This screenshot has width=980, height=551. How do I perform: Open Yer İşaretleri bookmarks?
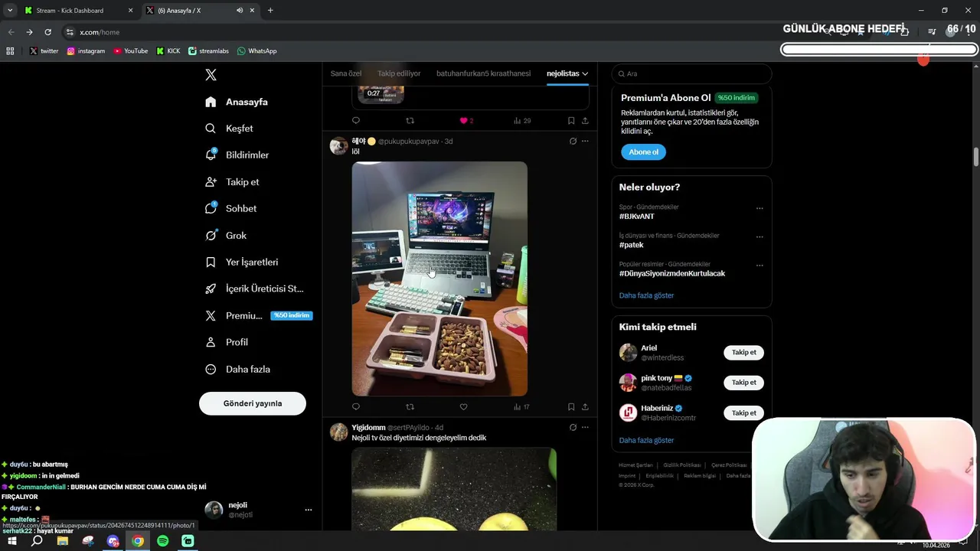tap(241, 262)
